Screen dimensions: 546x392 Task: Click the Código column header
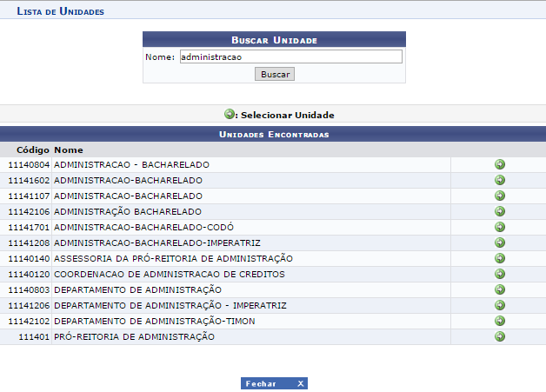point(32,149)
